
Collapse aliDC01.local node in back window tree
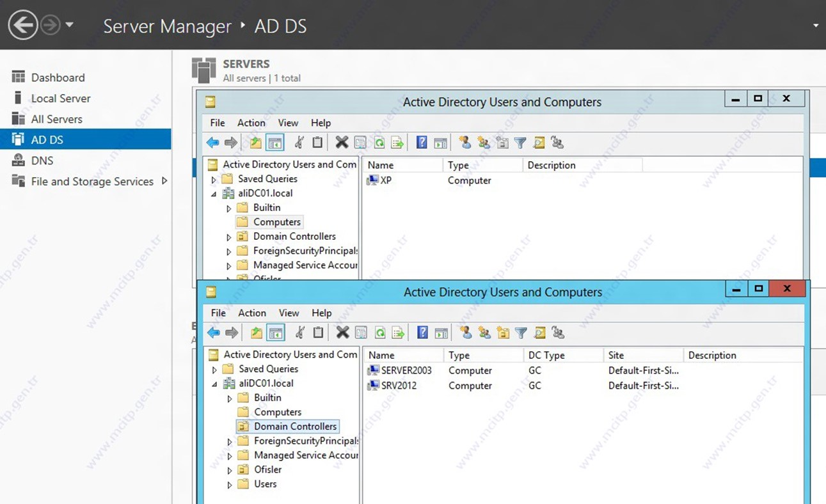pyautogui.click(x=214, y=194)
